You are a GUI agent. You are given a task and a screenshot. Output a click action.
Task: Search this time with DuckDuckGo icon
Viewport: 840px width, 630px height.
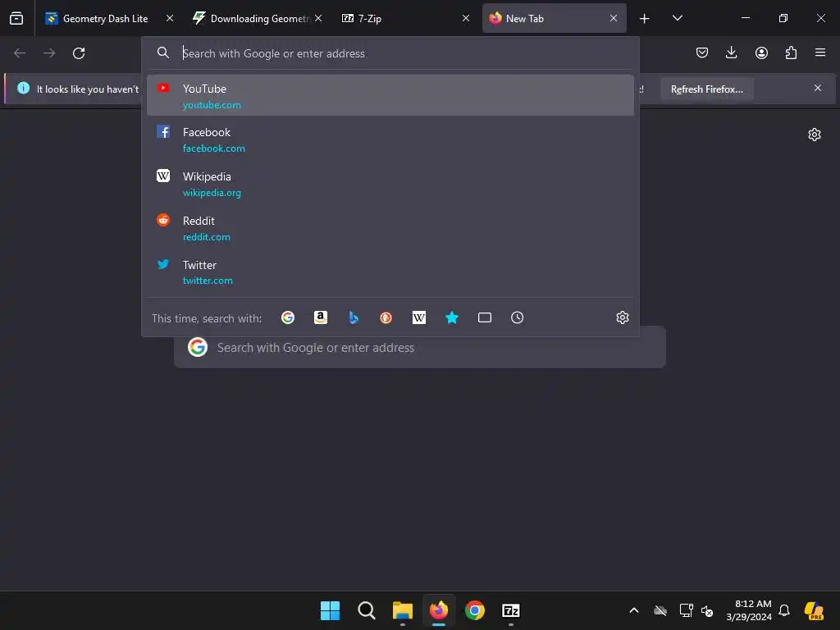pos(386,317)
